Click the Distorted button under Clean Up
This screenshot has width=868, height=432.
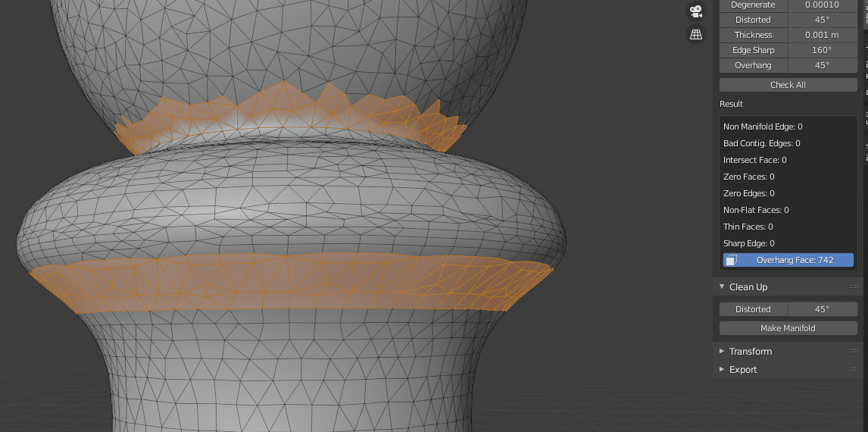[x=753, y=309]
